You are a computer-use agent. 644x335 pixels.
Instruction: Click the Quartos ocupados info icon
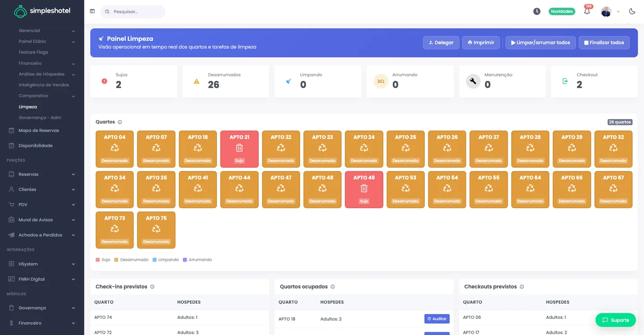click(x=333, y=287)
